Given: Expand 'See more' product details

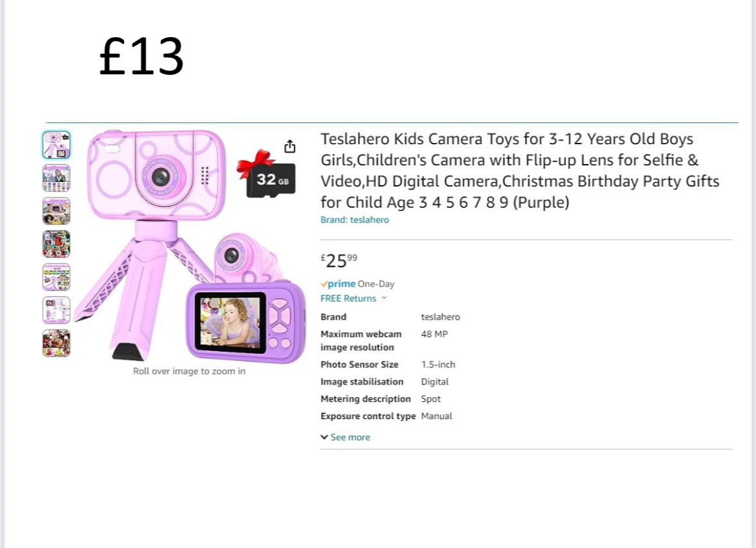Looking at the screenshot, I should pyautogui.click(x=346, y=437).
